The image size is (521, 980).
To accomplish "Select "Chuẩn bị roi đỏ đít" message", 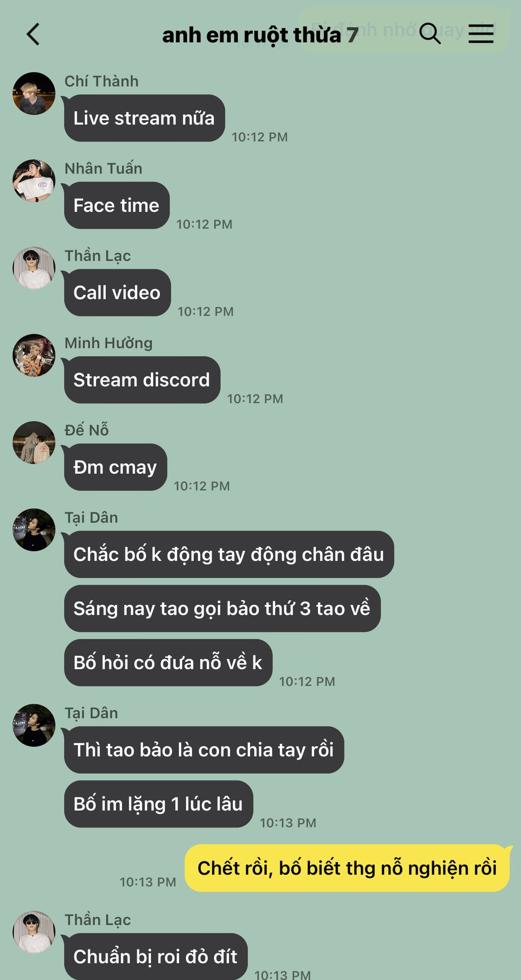I will pyautogui.click(x=156, y=957).
